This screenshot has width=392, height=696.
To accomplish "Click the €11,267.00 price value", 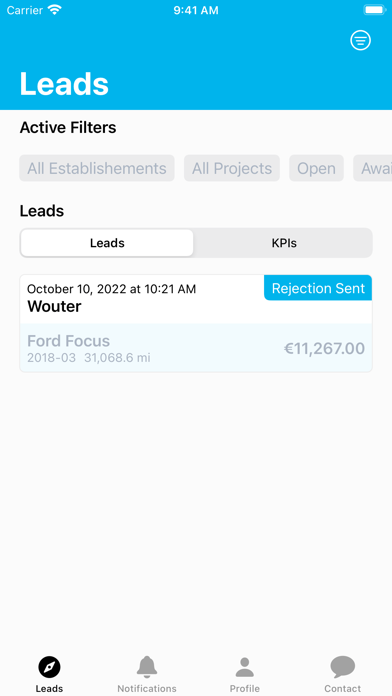I will [325, 348].
